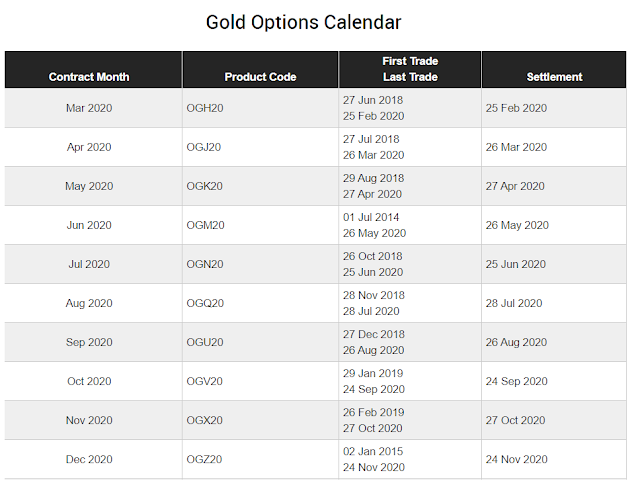Click the Settlement column header

tap(554, 77)
